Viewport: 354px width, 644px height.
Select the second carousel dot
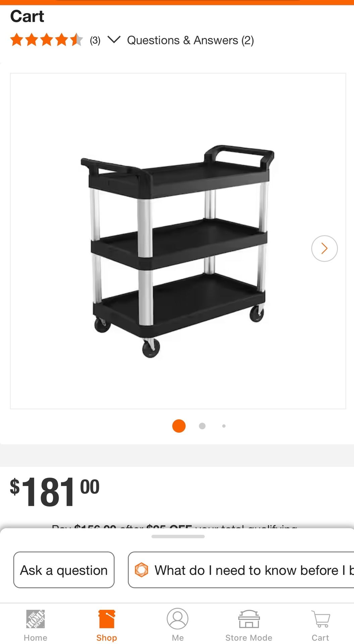point(202,426)
